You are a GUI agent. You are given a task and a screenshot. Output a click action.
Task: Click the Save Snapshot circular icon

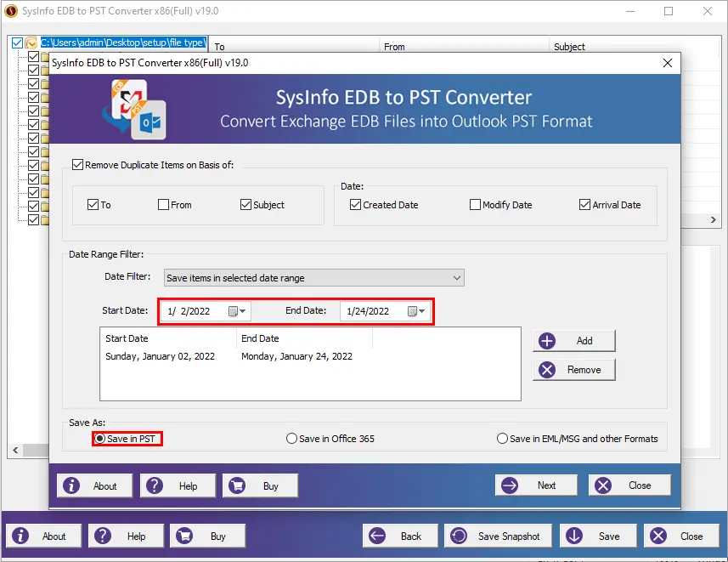point(459,536)
